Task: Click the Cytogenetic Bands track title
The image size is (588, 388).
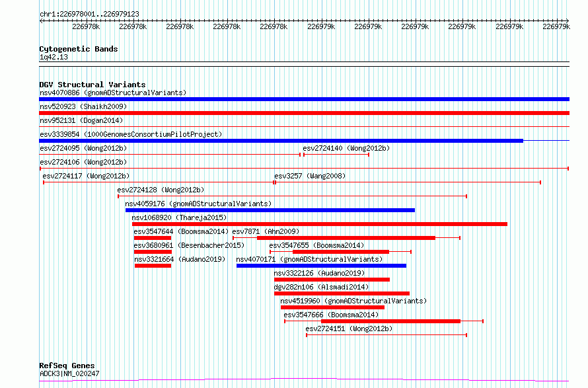Action: 79,49
